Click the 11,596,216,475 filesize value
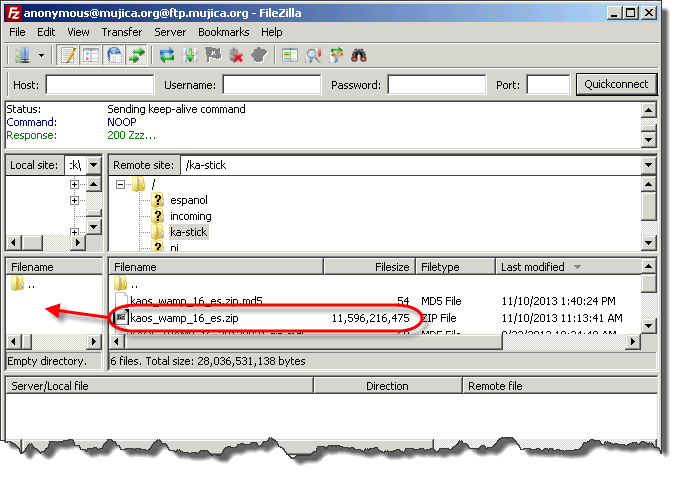The height and width of the screenshot is (479, 678). coord(370,318)
